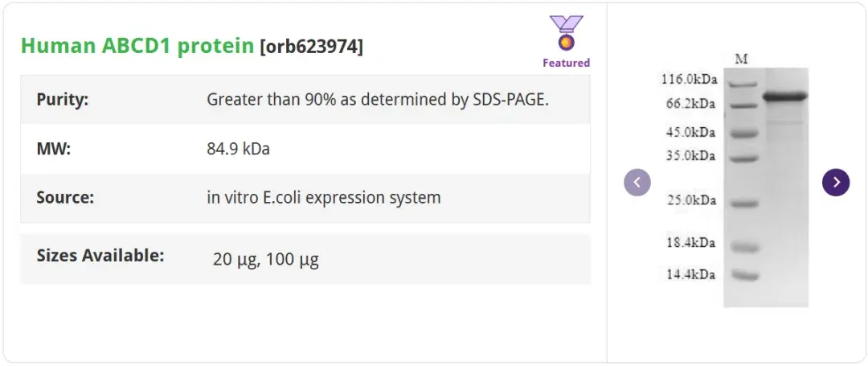The width and height of the screenshot is (868, 366).
Task: Click the 14.4kDa marker label
Action: point(690,275)
